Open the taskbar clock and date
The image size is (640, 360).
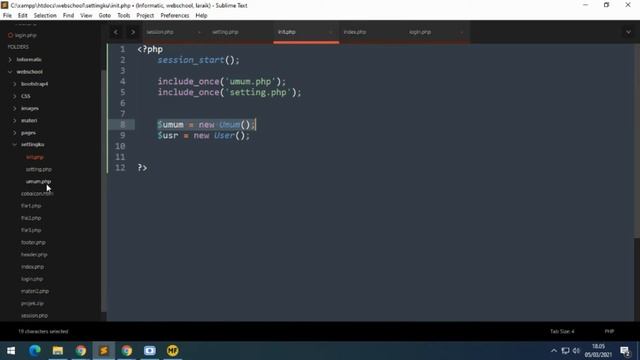[x=598, y=351]
